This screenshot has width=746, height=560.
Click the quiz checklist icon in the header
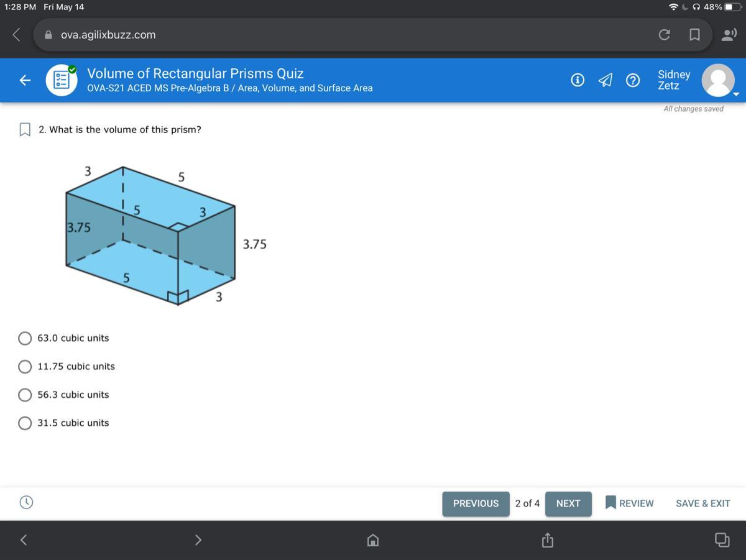click(62, 80)
